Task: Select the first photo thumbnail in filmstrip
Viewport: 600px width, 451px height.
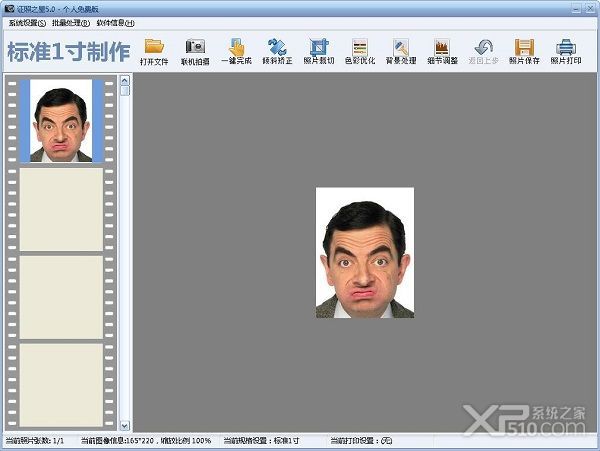Action: tap(61, 120)
